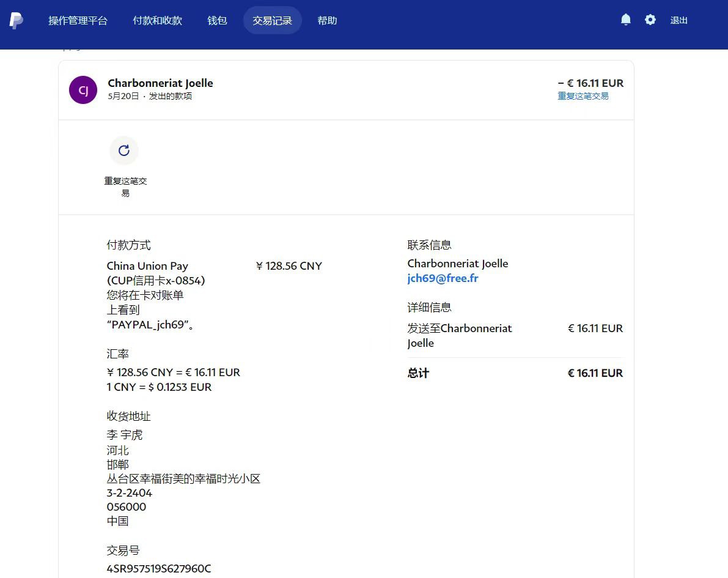Click the blue 重复这笔交易 link under the amount
The width and height of the screenshot is (728, 578).
[x=583, y=96]
